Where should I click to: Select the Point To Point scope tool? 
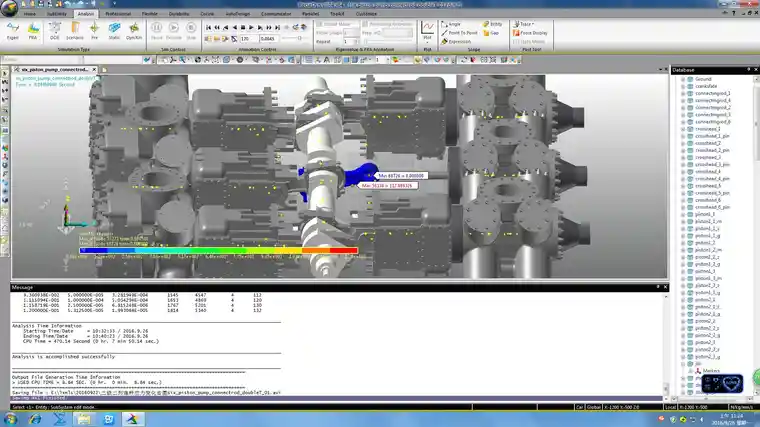(x=459, y=33)
